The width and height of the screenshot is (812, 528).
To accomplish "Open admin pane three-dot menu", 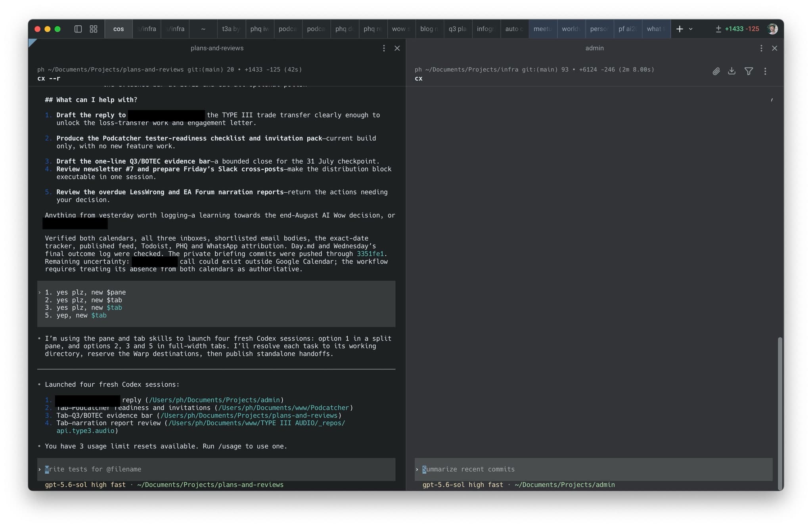I will click(x=761, y=48).
